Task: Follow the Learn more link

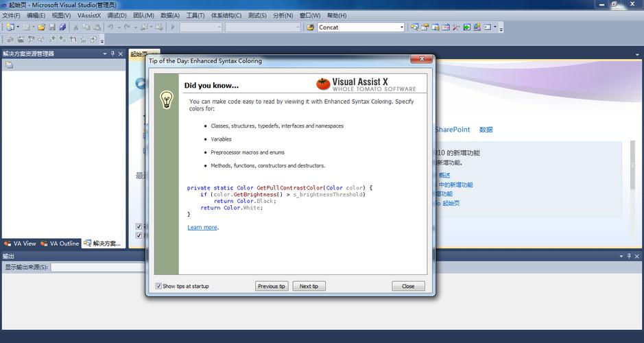Action: [x=202, y=227]
